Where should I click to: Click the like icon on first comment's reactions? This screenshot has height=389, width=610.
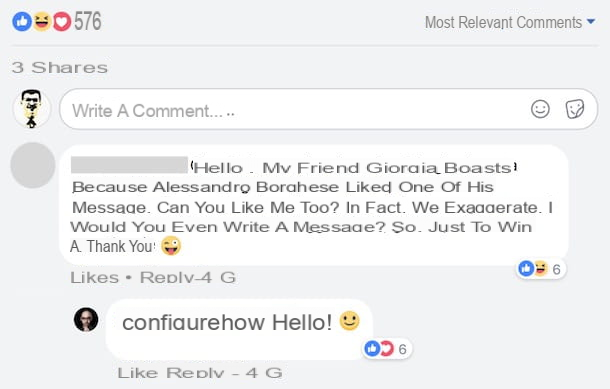pyautogui.click(x=526, y=268)
